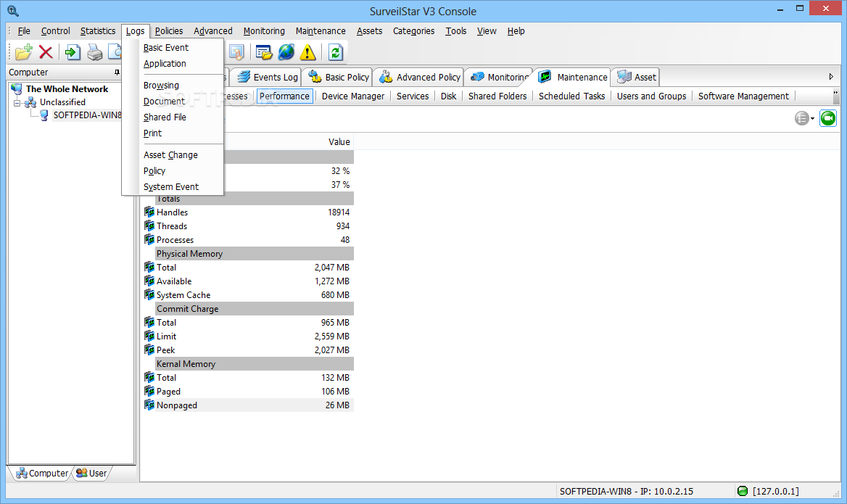Switch to the Advanced Policy tab
Image resolution: width=847 pixels, height=504 pixels.
click(x=420, y=78)
